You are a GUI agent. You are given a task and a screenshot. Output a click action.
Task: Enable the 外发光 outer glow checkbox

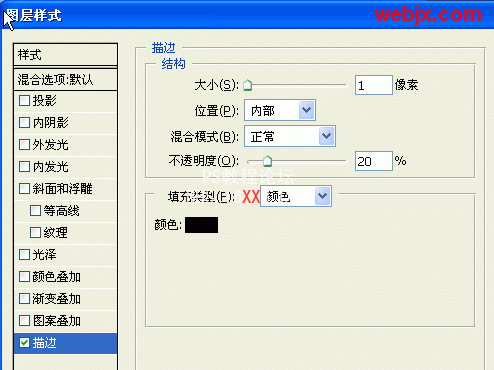coord(24,144)
